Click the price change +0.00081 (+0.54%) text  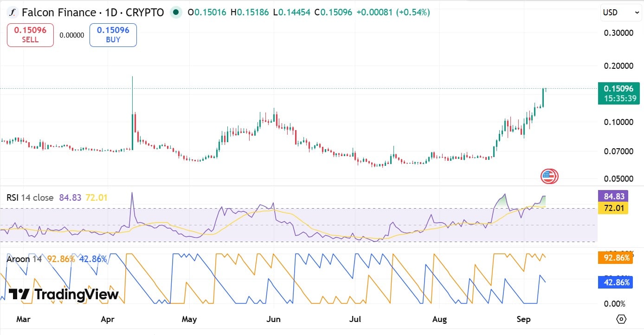[x=393, y=13]
